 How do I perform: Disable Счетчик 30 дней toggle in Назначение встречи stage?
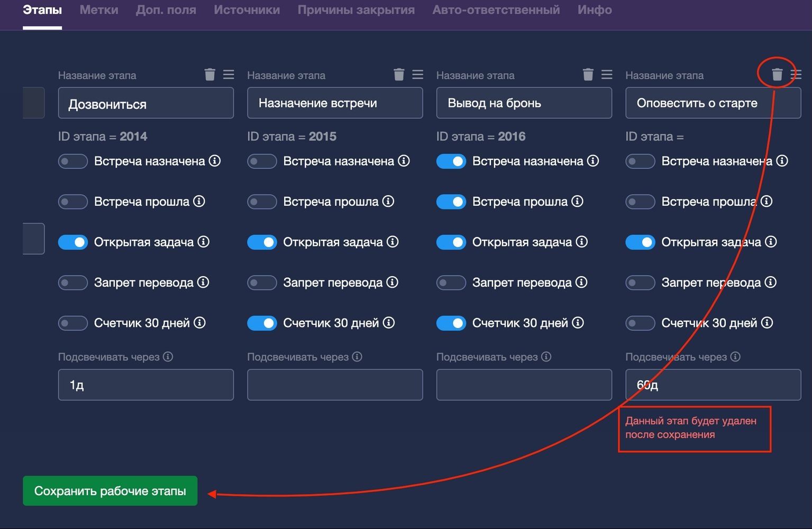click(262, 323)
